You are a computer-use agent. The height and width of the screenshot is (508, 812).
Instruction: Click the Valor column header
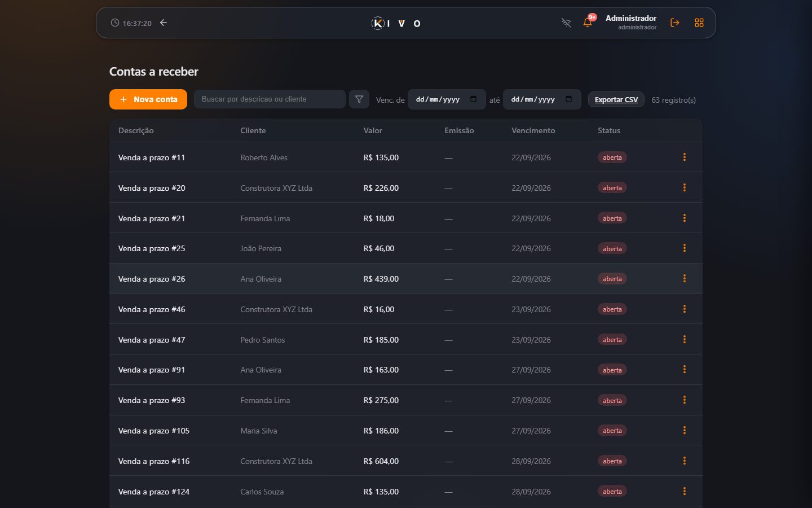(373, 130)
